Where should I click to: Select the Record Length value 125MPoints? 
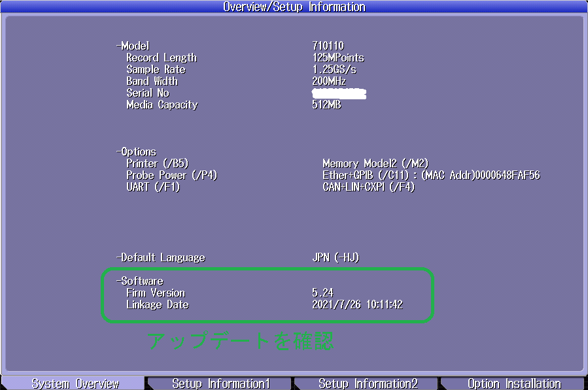(x=338, y=57)
